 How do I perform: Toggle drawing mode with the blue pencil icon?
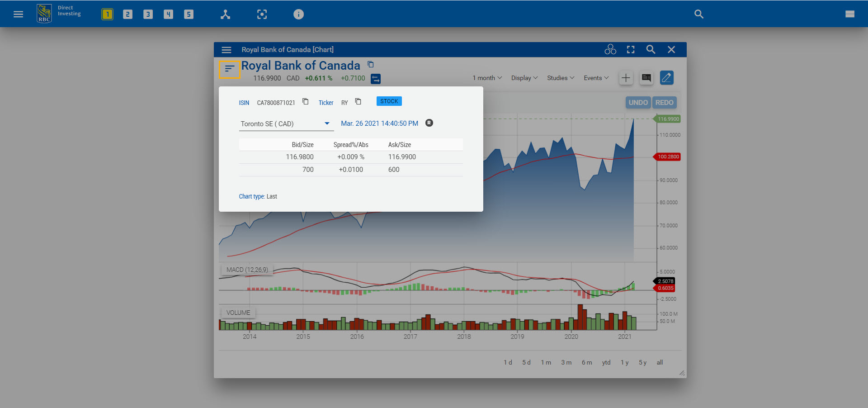(x=666, y=77)
